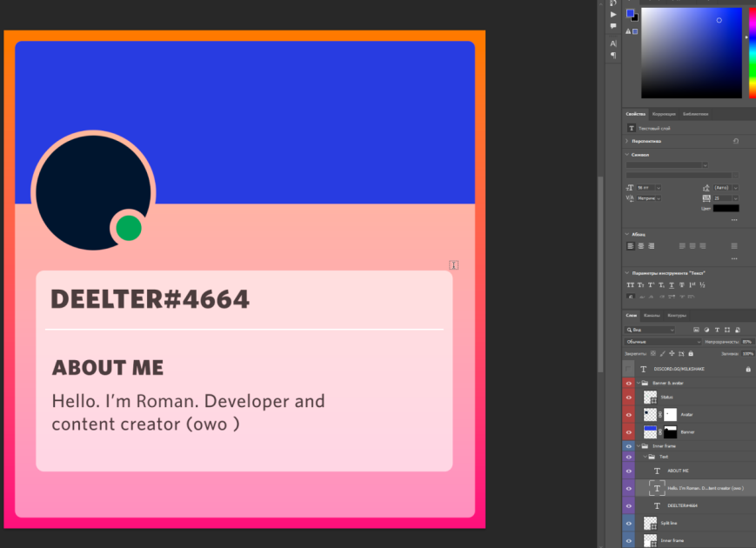Open more options under Абзац section
Viewport: 756px width, 548px height.
[x=734, y=259]
